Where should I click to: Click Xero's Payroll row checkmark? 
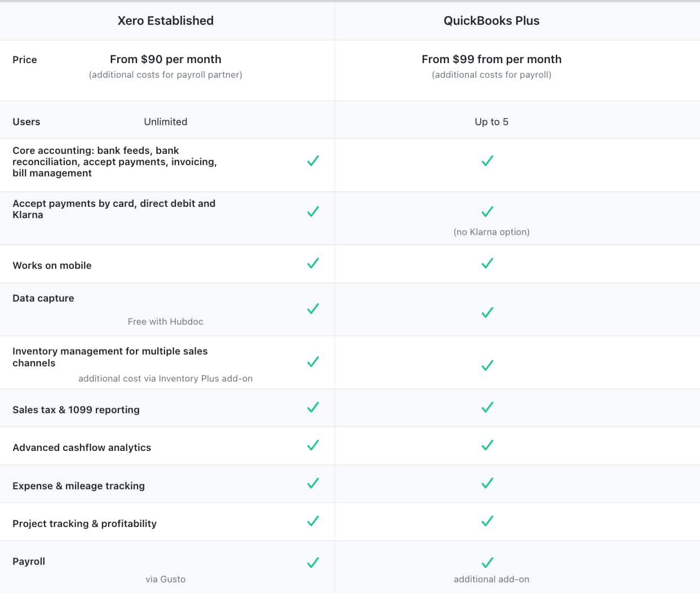(x=313, y=563)
